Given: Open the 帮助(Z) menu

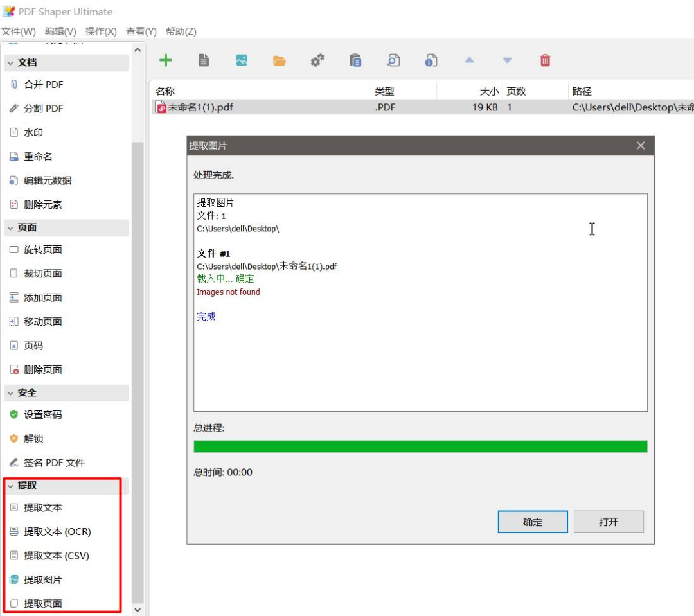Looking at the screenshot, I should pyautogui.click(x=181, y=31).
